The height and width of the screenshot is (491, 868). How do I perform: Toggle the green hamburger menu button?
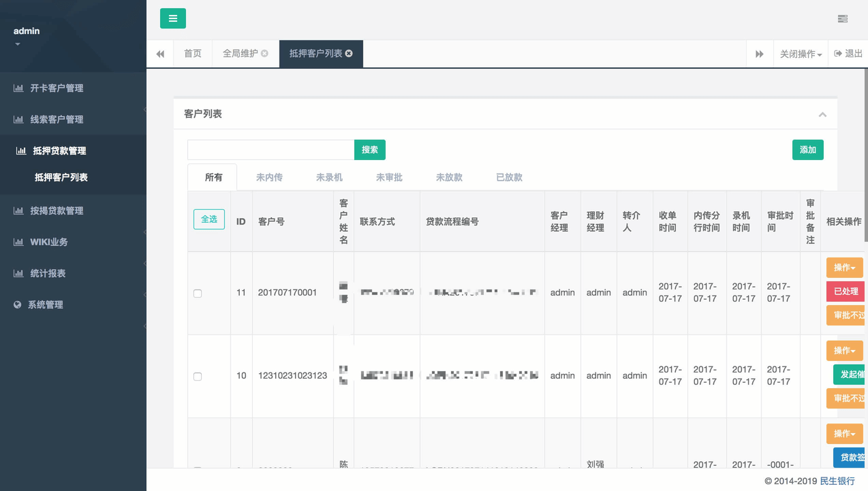[173, 18]
